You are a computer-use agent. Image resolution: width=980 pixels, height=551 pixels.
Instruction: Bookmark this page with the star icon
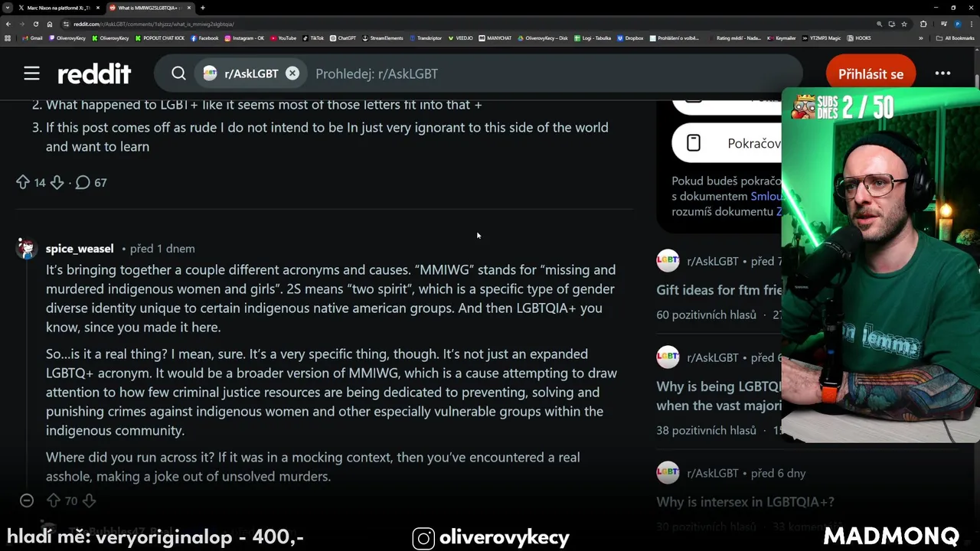coord(904,24)
